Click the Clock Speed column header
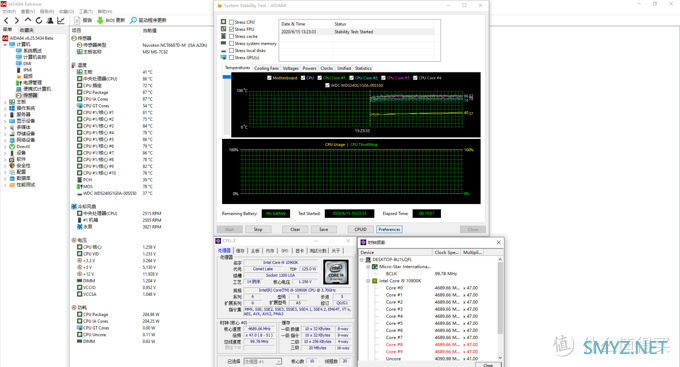Image resolution: width=680 pixels, height=367 pixels. (447, 252)
